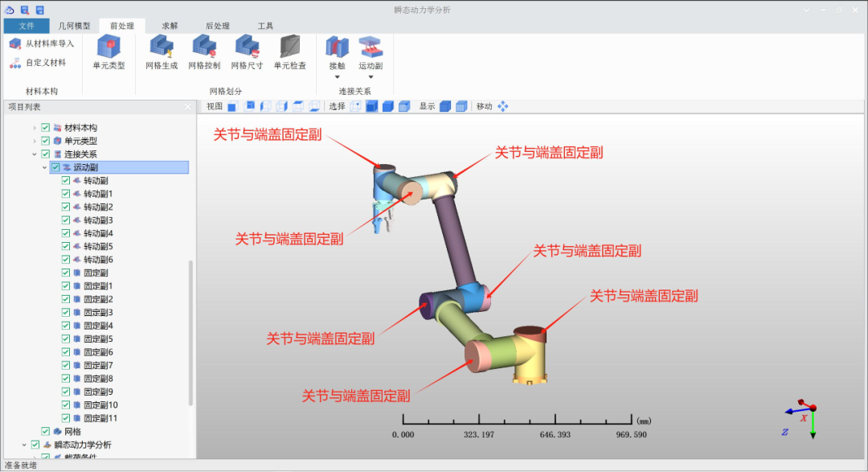Collapse the 瞬态动力学分析 tree node

pyautogui.click(x=24, y=445)
